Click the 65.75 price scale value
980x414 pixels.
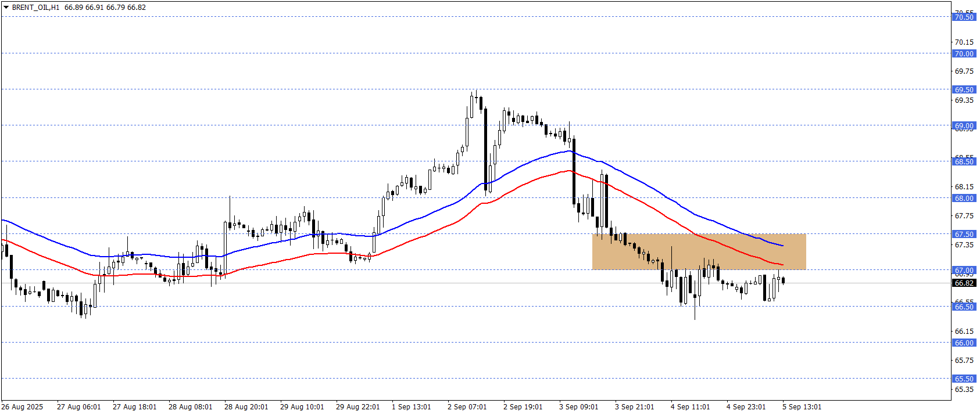pos(964,361)
